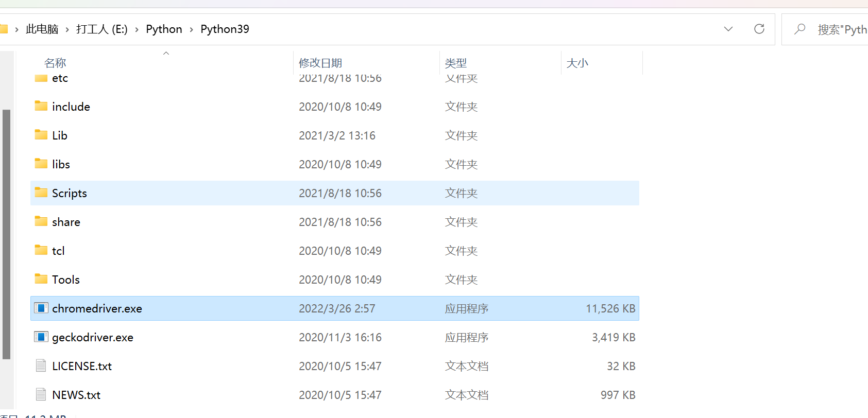Click date 2021/3/2 13:16 of Lib
The height and width of the screenshot is (418, 868).
pyautogui.click(x=337, y=135)
